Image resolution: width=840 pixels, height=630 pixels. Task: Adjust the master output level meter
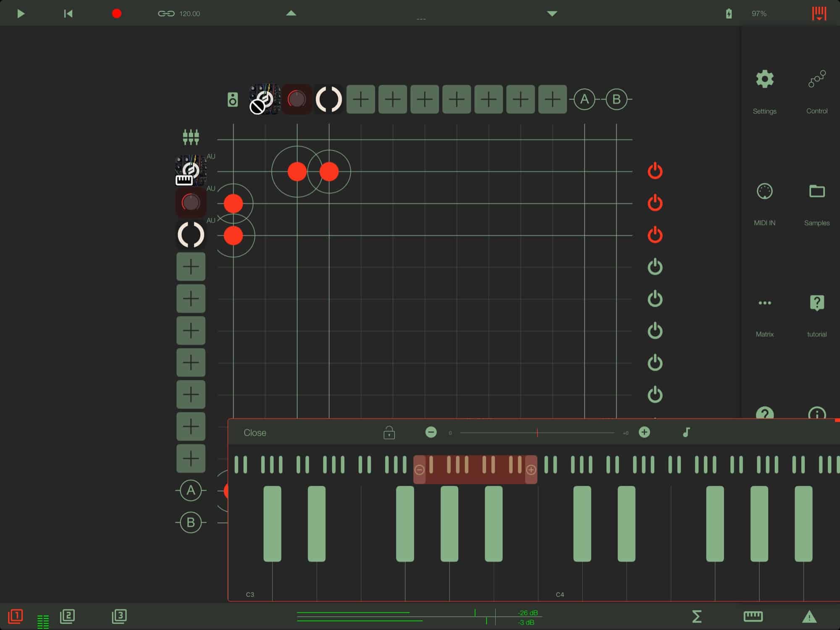pos(419,617)
